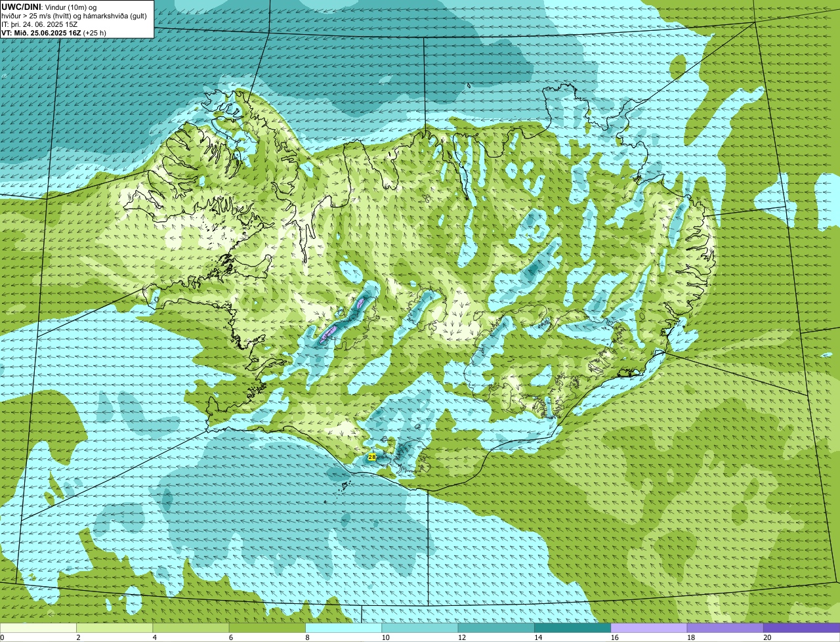The width and height of the screenshot is (840, 642).
Task: Select the 4–6 m/s green swatch
Action: (191, 628)
